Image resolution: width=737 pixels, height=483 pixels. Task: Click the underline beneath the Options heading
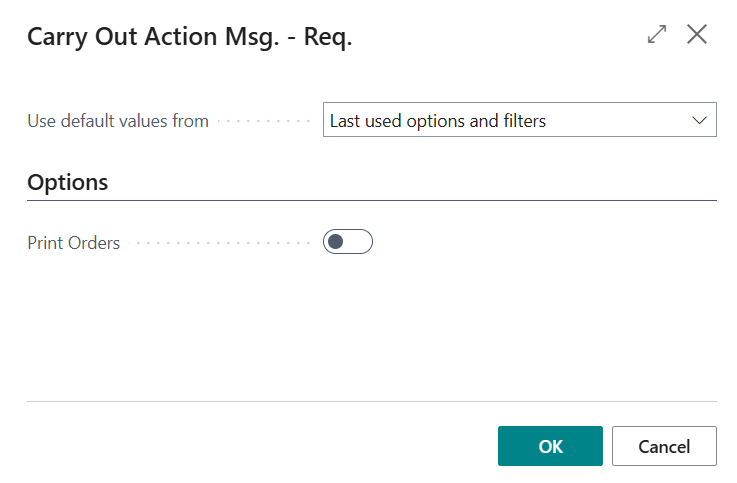click(x=372, y=200)
